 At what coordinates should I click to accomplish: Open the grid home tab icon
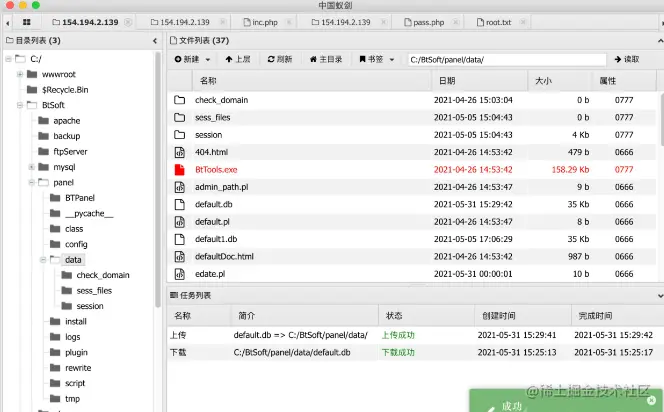26,22
